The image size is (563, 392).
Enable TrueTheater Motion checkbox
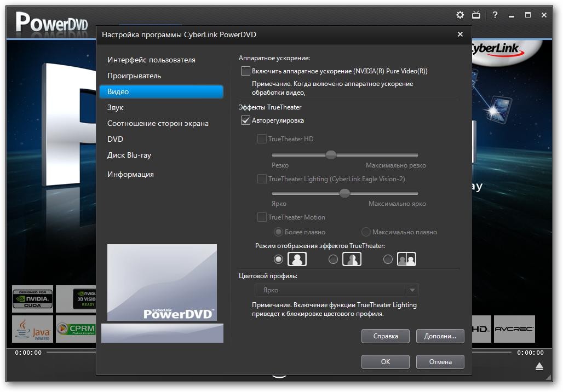[262, 217]
